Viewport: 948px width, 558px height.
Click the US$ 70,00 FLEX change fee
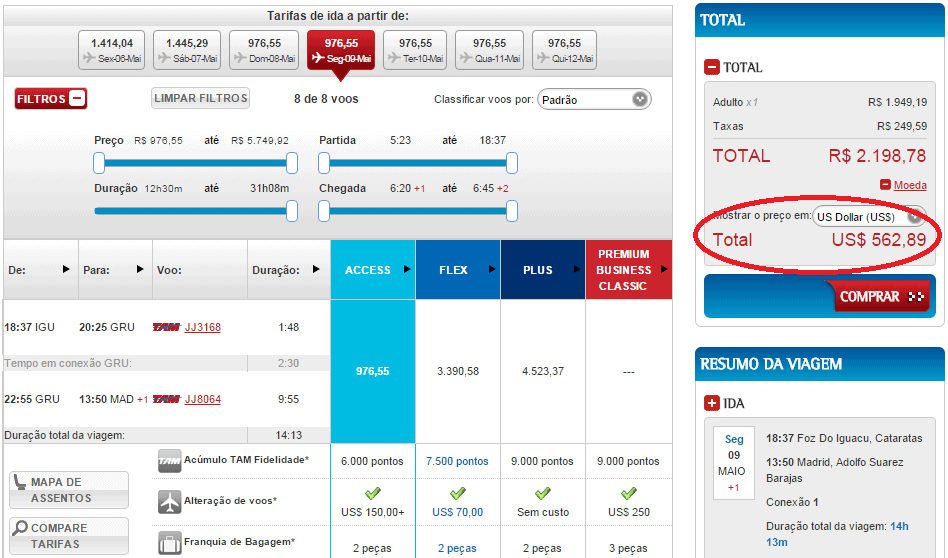pos(458,512)
